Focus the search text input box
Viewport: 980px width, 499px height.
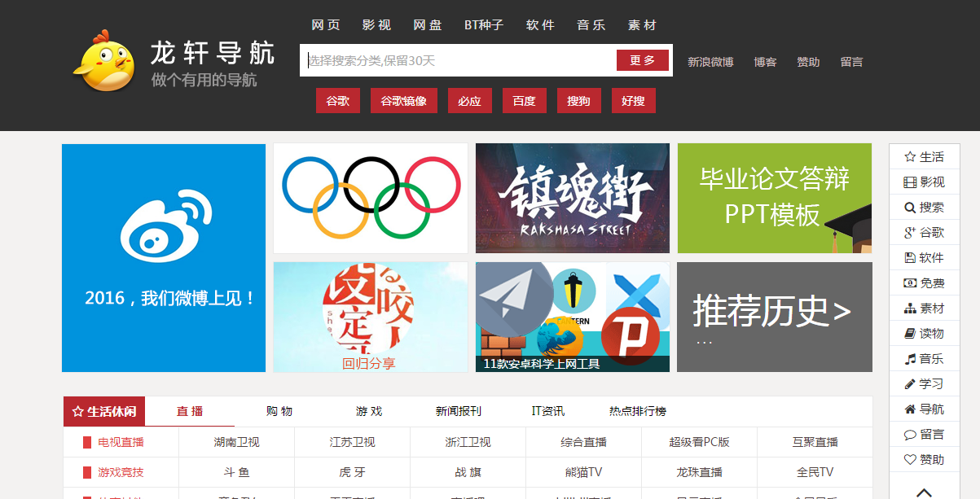[x=459, y=60]
